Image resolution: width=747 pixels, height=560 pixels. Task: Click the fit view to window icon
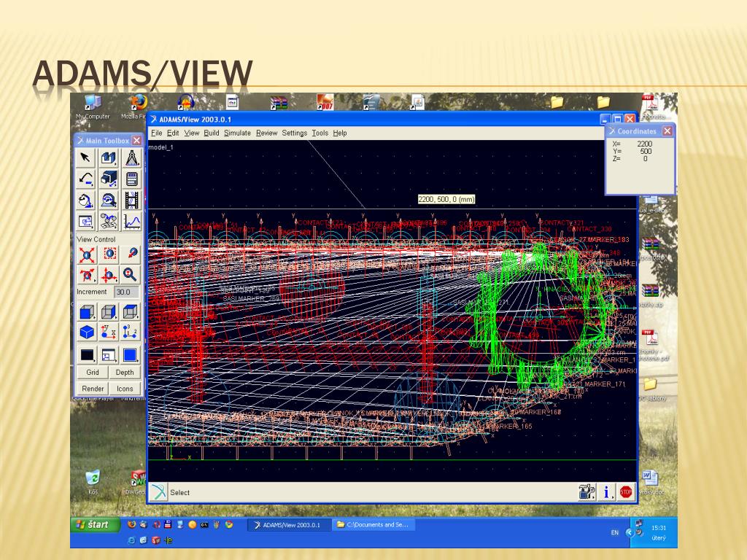[87, 254]
